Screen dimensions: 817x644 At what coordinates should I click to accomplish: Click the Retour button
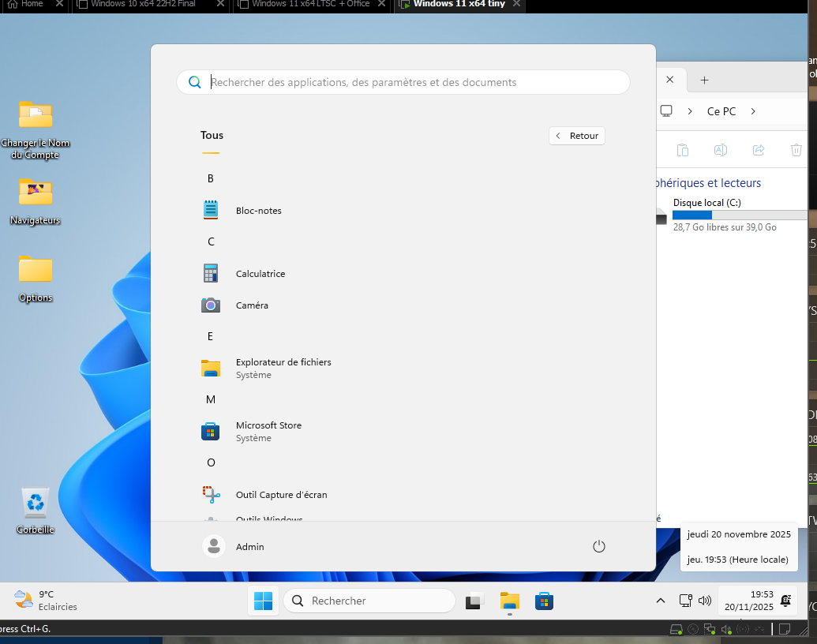click(x=577, y=136)
